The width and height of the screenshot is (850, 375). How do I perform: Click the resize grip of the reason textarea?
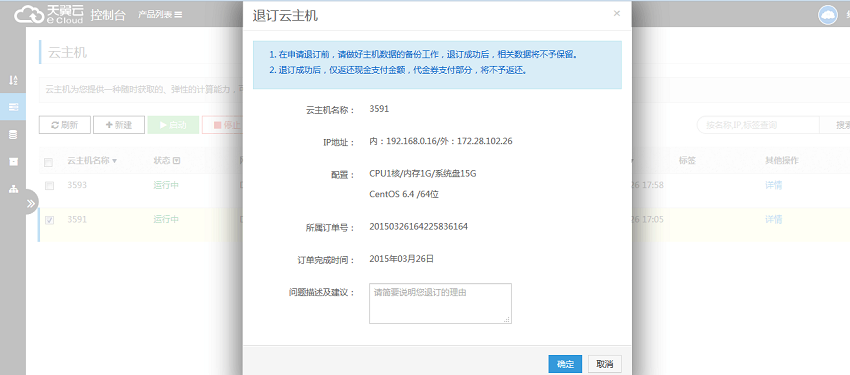(x=507, y=320)
